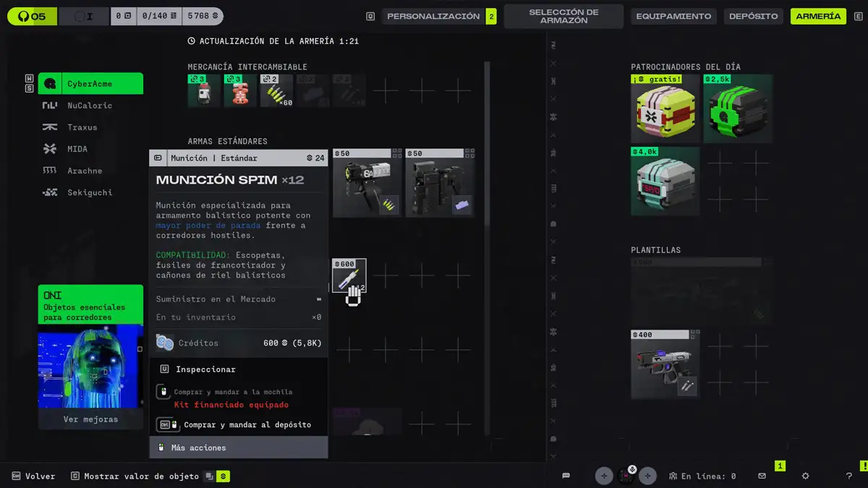
Task: Open the mail inbox icon
Action: click(x=762, y=476)
